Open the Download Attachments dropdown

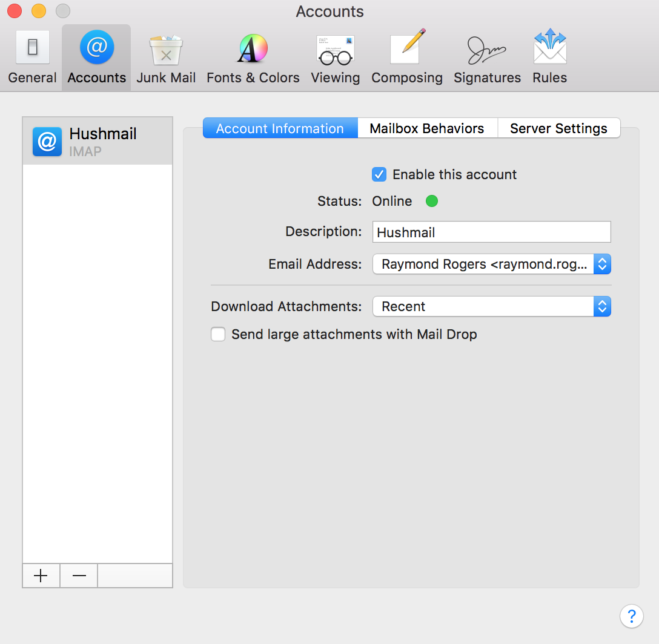point(491,307)
